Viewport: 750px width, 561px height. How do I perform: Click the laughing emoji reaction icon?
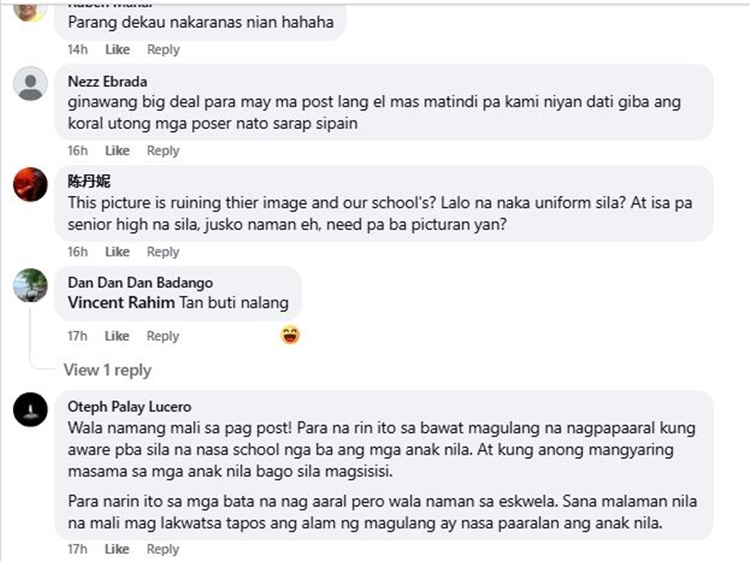[290, 335]
